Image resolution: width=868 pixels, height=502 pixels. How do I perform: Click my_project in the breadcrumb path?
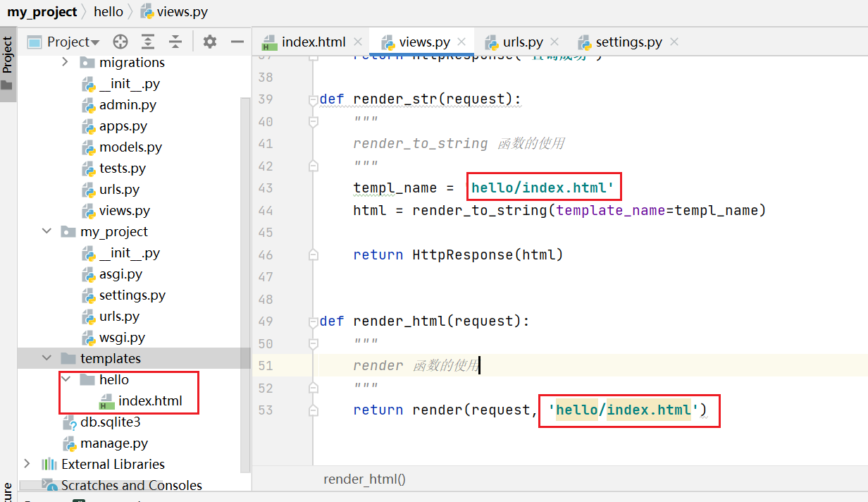click(x=42, y=12)
